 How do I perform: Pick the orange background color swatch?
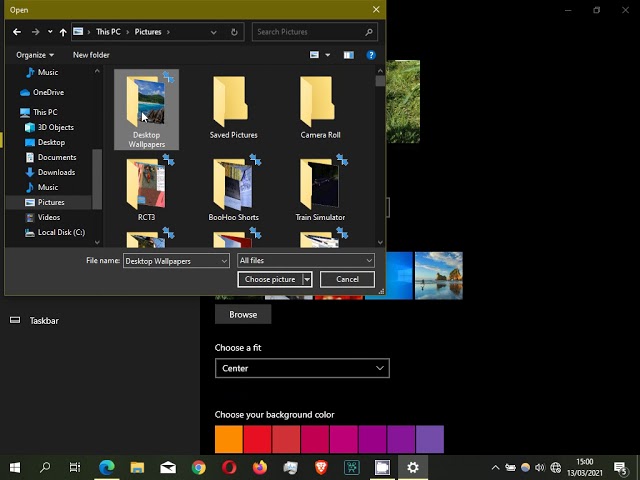[229, 439]
